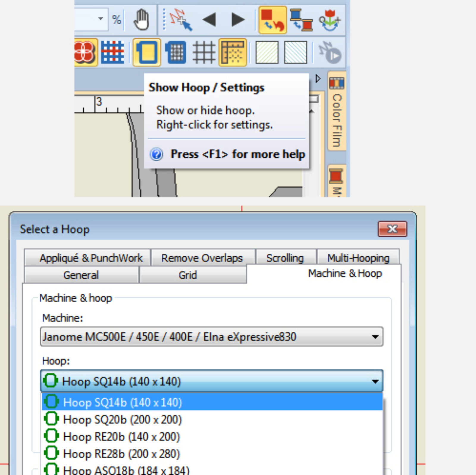Choose Hoop SQ20b (200 x 200)
This screenshot has width=476, height=475.
[x=212, y=419]
